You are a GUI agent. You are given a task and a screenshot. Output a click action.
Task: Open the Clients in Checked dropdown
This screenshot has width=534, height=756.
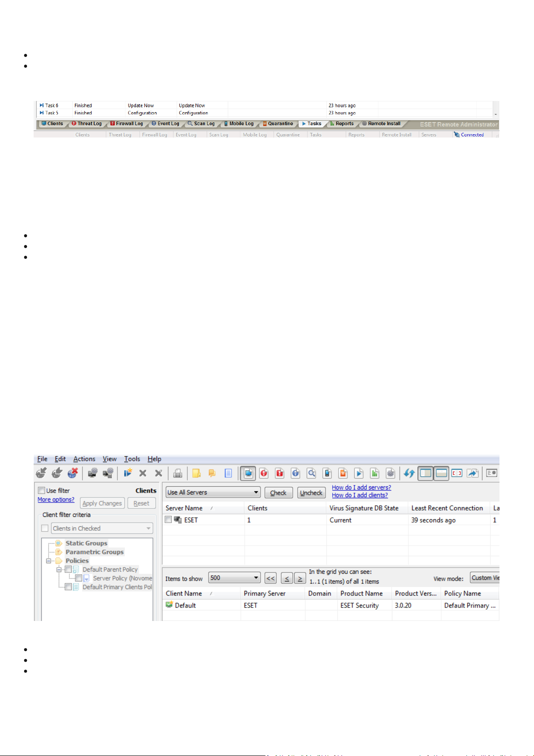point(102,528)
